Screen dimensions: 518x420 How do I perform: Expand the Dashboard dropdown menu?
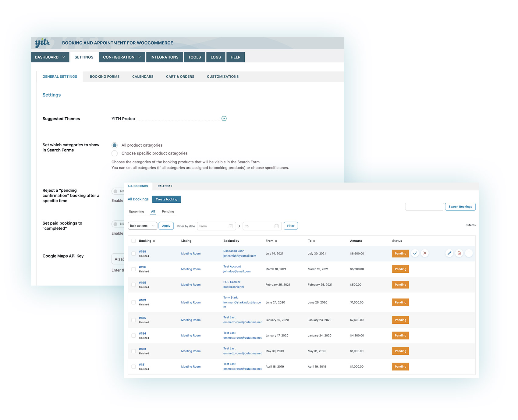click(x=50, y=57)
